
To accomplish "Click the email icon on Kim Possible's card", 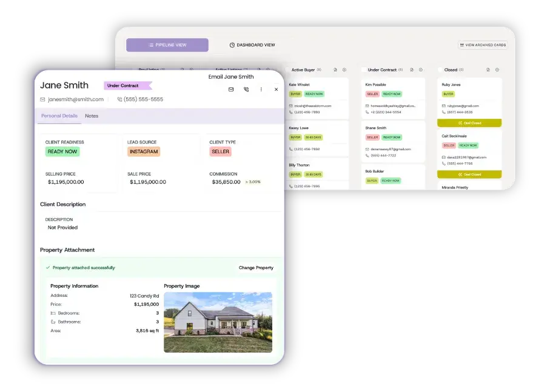I will tap(367, 106).
